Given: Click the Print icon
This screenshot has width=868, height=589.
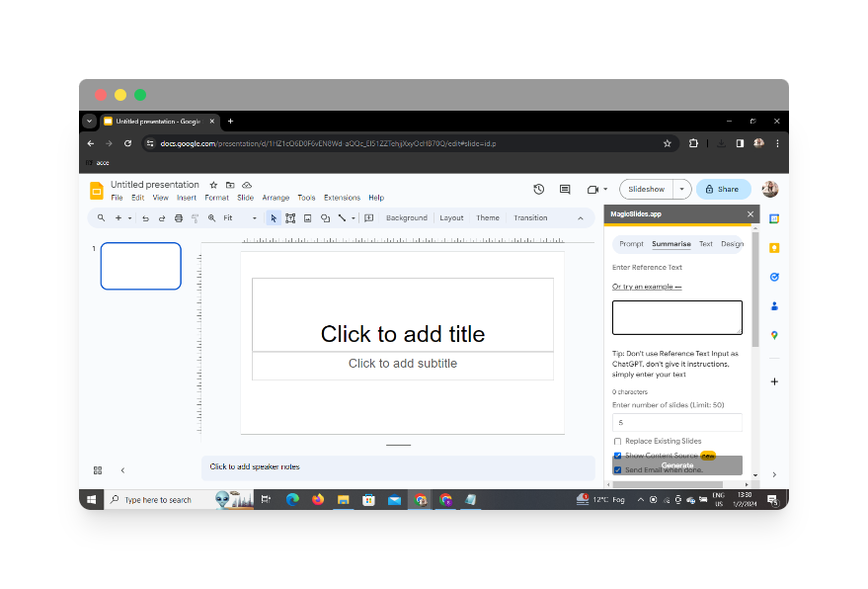Looking at the screenshot, I should (x=179, y=218).
